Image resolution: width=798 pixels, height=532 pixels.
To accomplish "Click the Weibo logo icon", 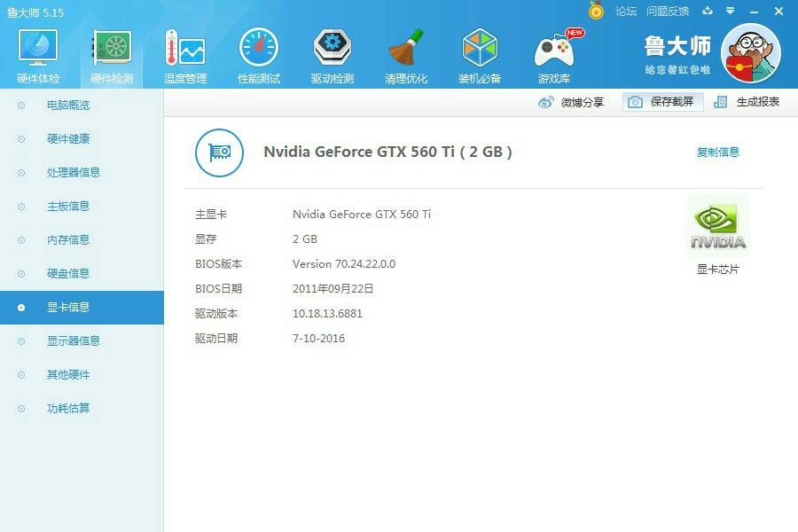I will pos(546,102).
